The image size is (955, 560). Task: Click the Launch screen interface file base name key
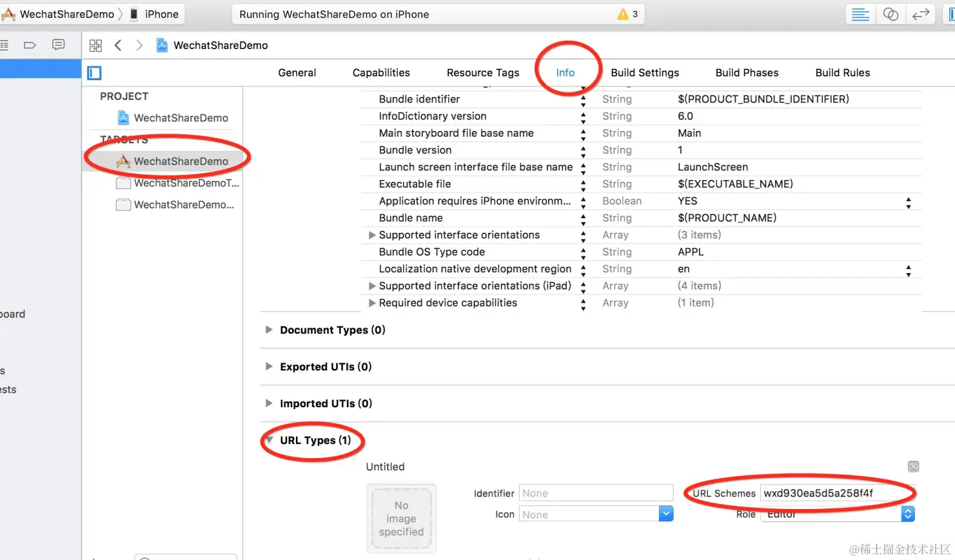click(x=476, y=167)
